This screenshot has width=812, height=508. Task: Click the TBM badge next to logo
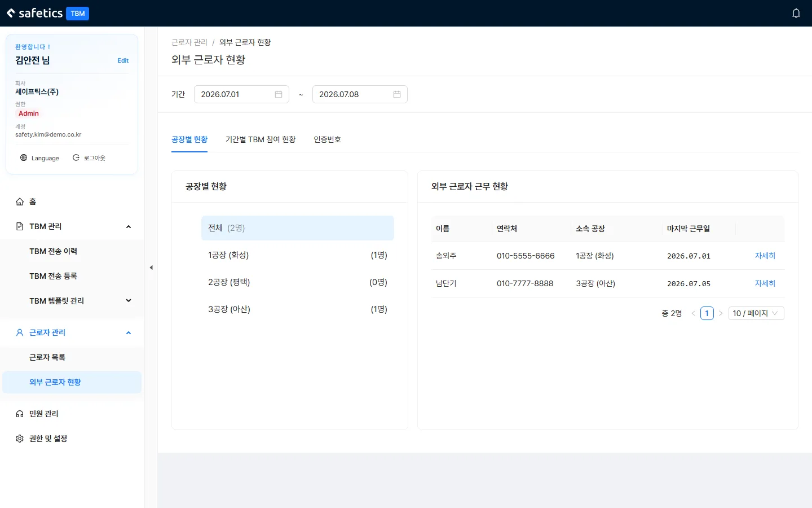[78, 14]
